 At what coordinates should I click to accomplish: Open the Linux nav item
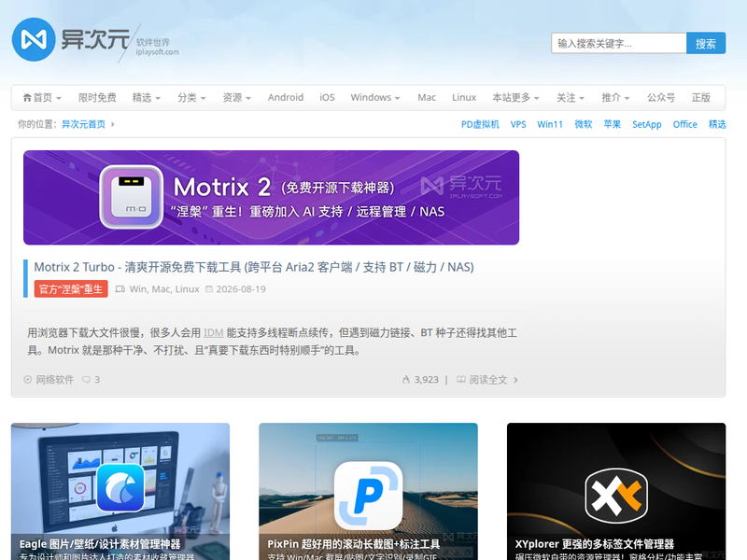[x=464, y=98]
